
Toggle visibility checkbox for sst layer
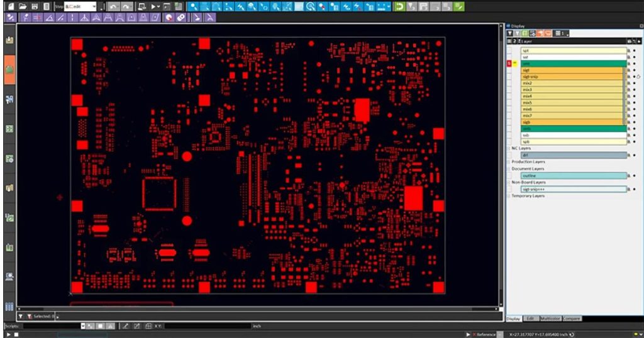(x=509, y=57)
